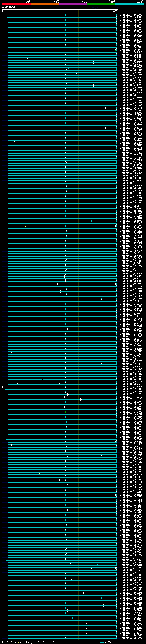
Task: Click label UniRef100_Q6S3E6
Action: (x=131, y=63)
